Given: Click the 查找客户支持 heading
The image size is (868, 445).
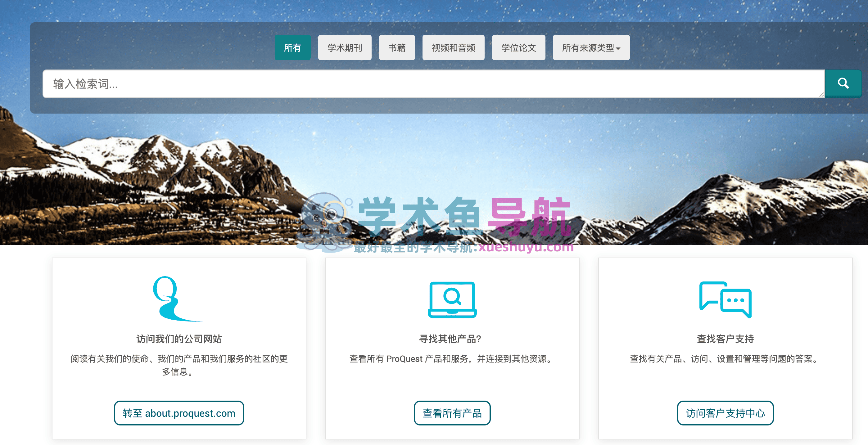Looking at the screenshot, I should 725,339.
